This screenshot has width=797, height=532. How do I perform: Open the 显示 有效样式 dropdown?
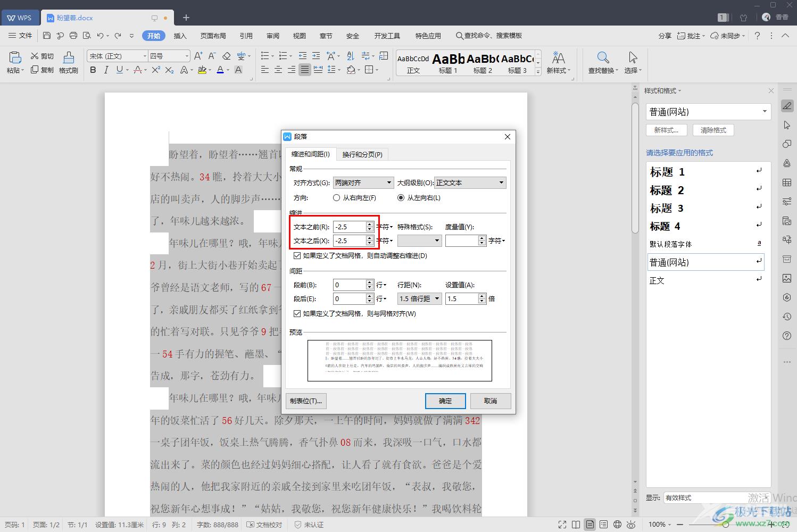[x=716, y=498]
